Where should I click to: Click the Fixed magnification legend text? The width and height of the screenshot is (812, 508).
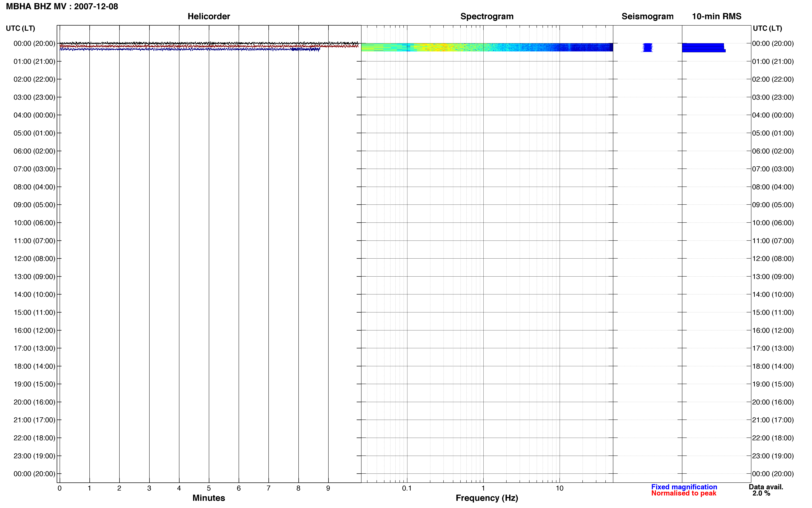[x=684, y=487]
